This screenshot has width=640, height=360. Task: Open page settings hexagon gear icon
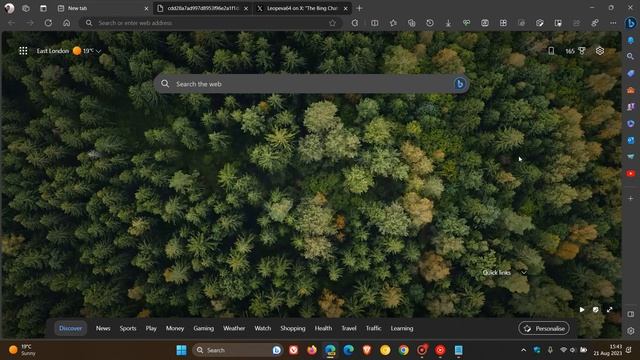coord(600,51)
